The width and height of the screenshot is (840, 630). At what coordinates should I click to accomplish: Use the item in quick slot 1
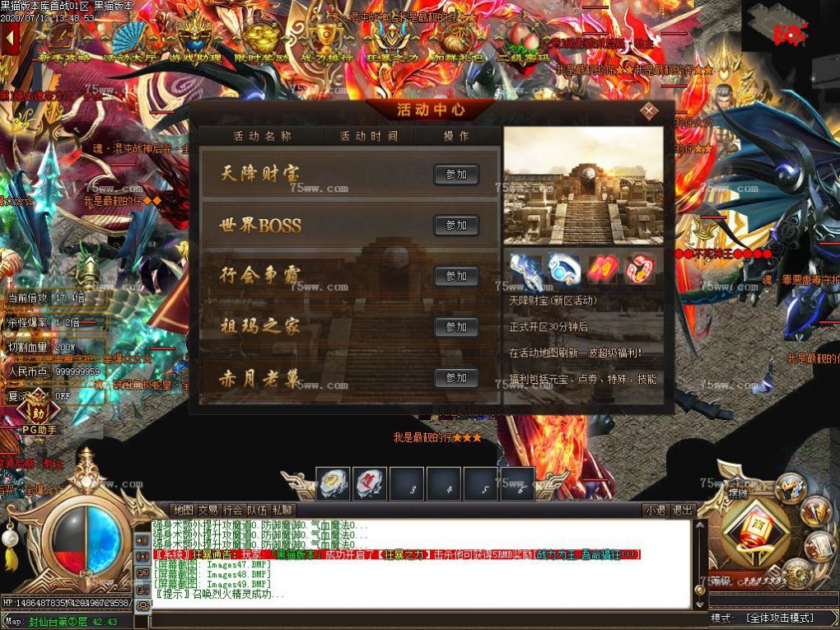point(333,483)
